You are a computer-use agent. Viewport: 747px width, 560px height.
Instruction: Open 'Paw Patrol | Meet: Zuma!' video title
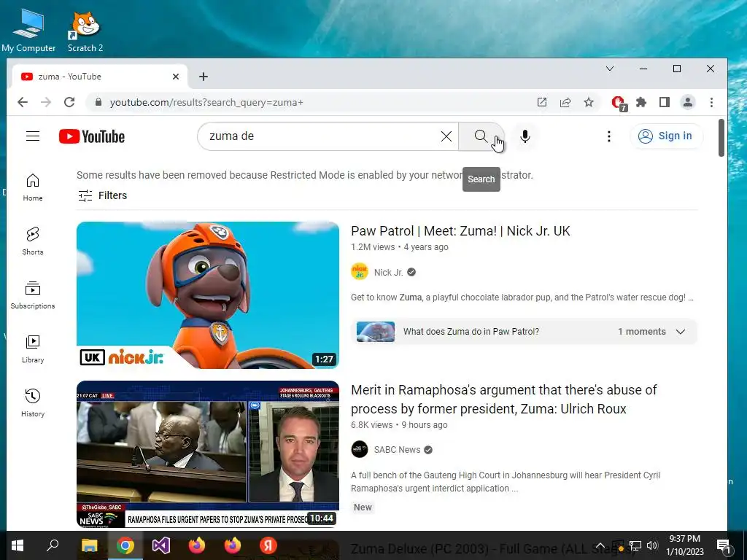click(460, 231)
